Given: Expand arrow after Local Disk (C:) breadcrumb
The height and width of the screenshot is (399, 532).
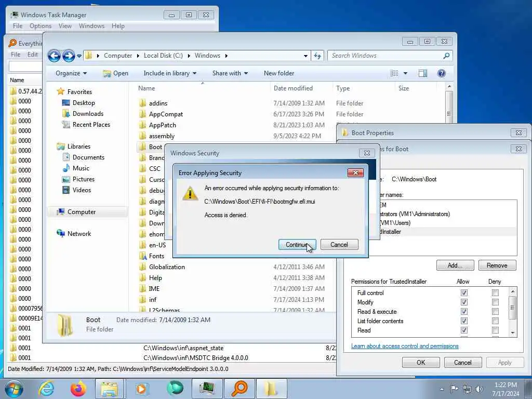Looking at the screenshot, I should (x=188, y=56).
